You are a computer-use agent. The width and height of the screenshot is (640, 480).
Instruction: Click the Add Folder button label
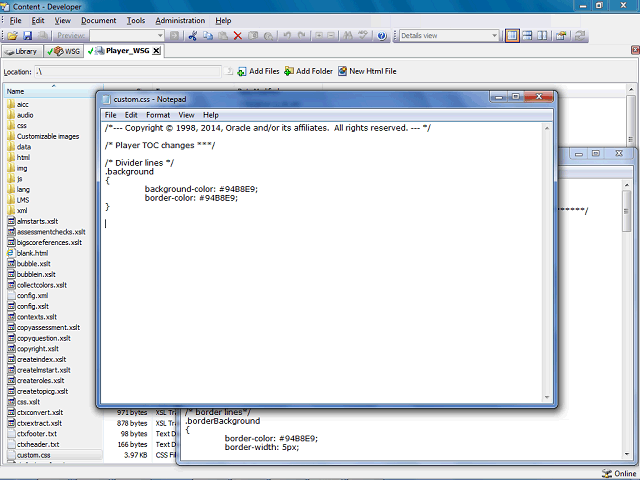pos(314,71)
